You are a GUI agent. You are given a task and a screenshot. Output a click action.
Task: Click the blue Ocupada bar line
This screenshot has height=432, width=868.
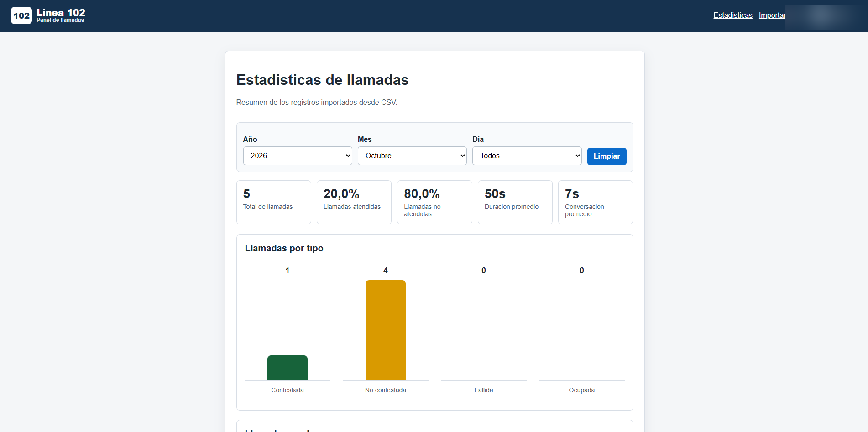pyautogui.click(x=582, y=380)
